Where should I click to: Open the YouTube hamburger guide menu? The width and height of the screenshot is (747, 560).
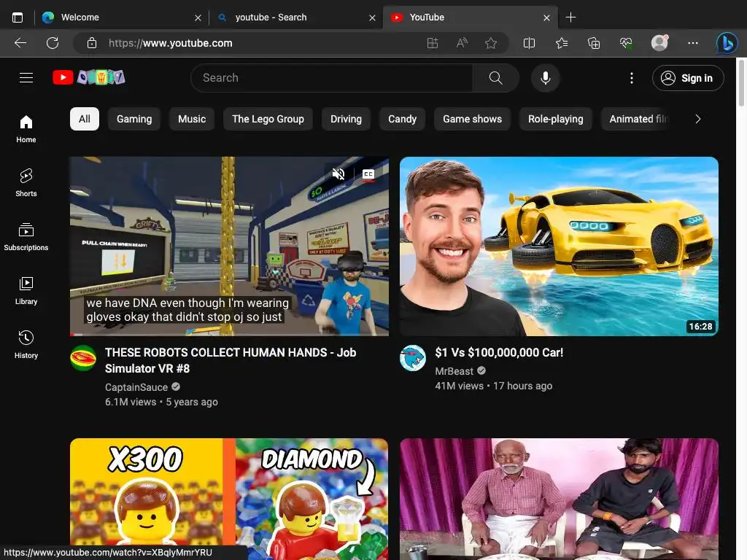coord(26,77)
